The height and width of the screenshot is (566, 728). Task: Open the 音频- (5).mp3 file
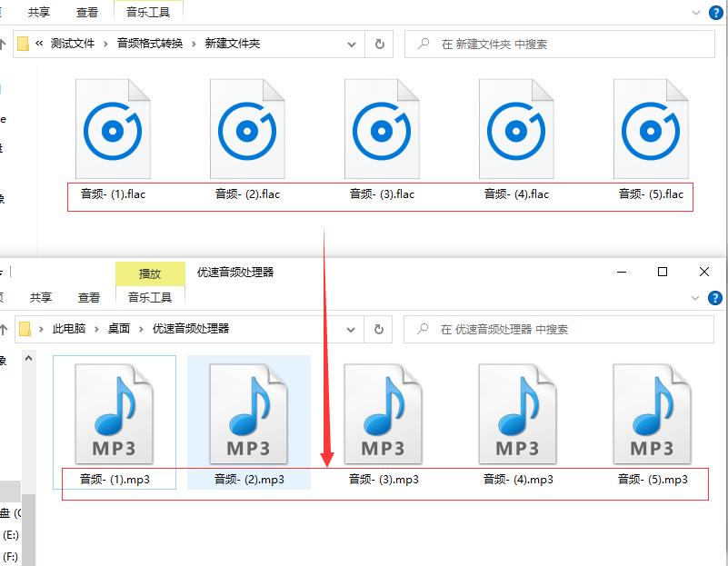pos(653,412)
